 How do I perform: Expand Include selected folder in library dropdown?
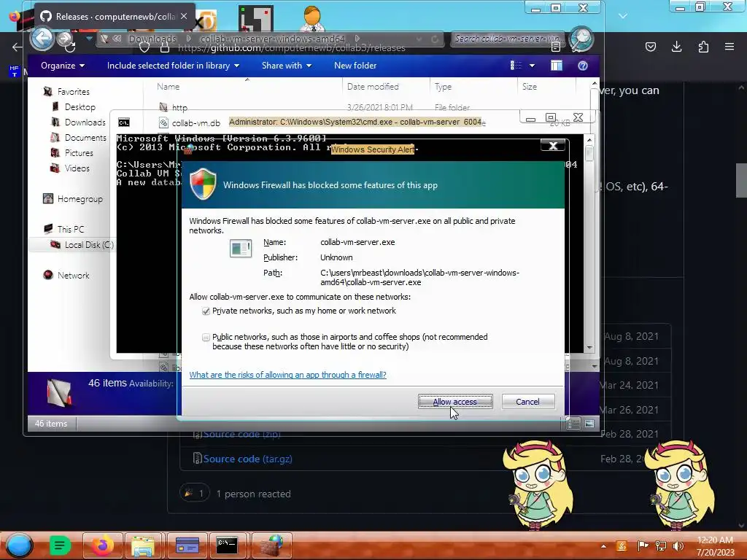(x=173, y=66)
